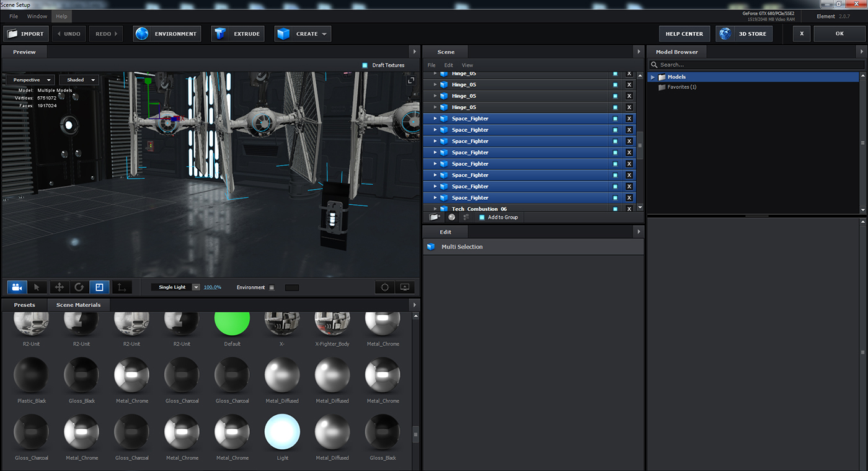The width and height of the screenshot is (868, 471).
Task: Maximize the preview viewport with the expand icon
Action: coord(410,81)
